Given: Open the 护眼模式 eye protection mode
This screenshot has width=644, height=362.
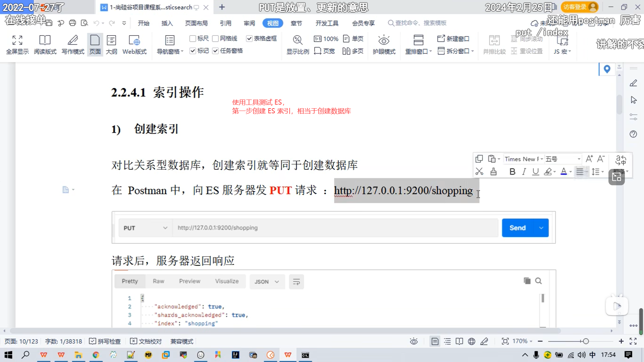Looking at the screenshot, I should click(x=384, y=41).
